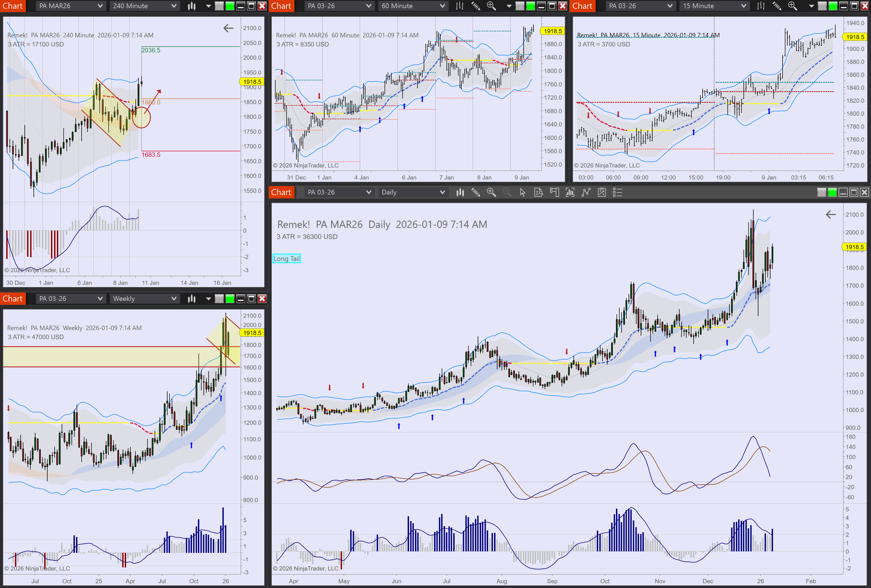The height and width of the screenshot is (588, 871).
Task: Open properties list icon in Daily toolbar
Action: point(617,192)
